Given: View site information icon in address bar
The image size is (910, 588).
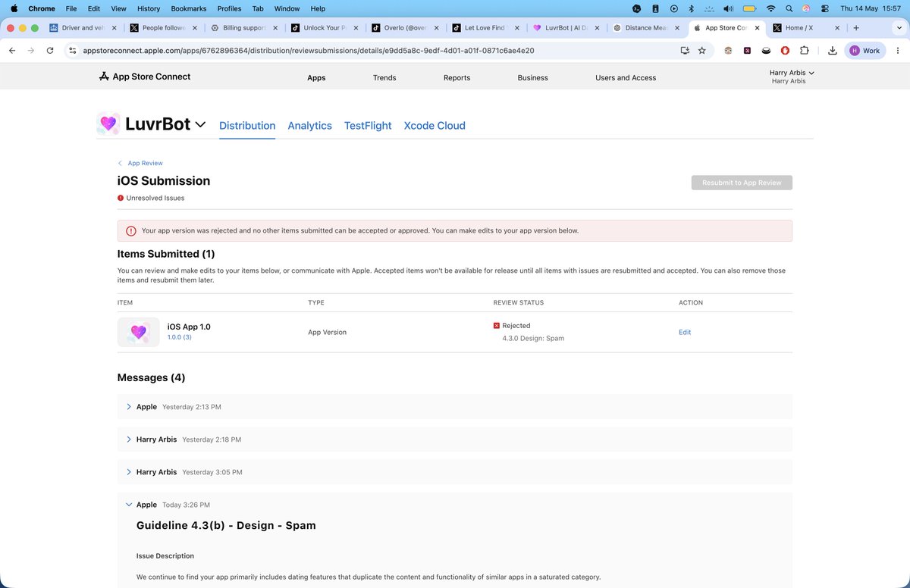Looking at the screenshot, I should [x=72, y=51].
